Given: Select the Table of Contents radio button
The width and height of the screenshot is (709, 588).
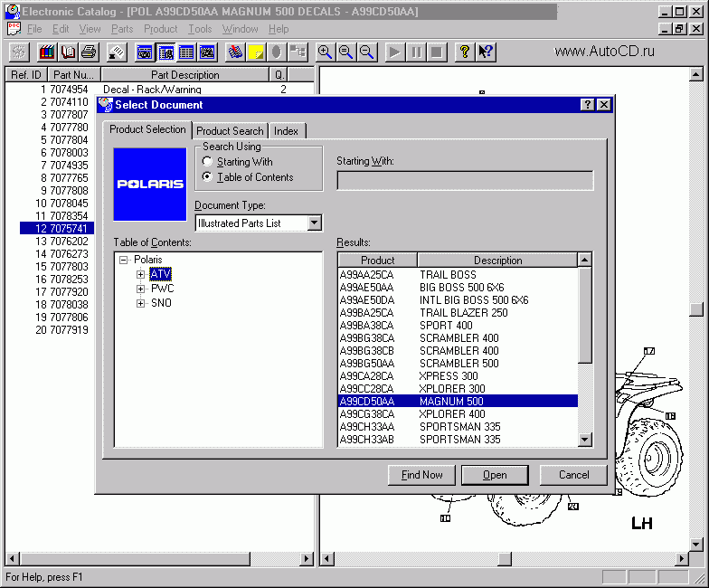Looking at the screenshot, I should pos(207,177).
